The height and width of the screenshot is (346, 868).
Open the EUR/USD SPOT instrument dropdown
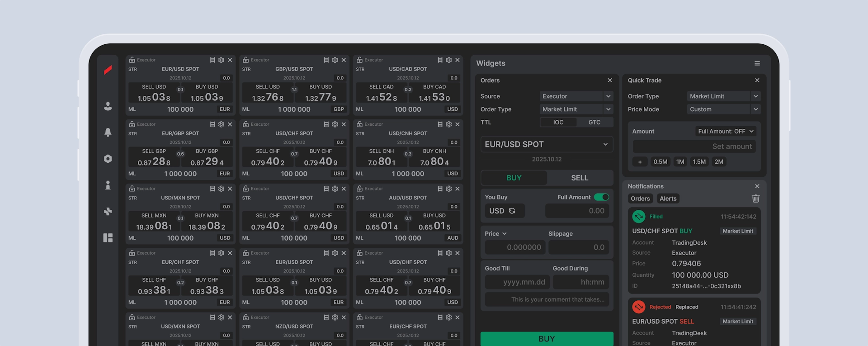(547, 144)
